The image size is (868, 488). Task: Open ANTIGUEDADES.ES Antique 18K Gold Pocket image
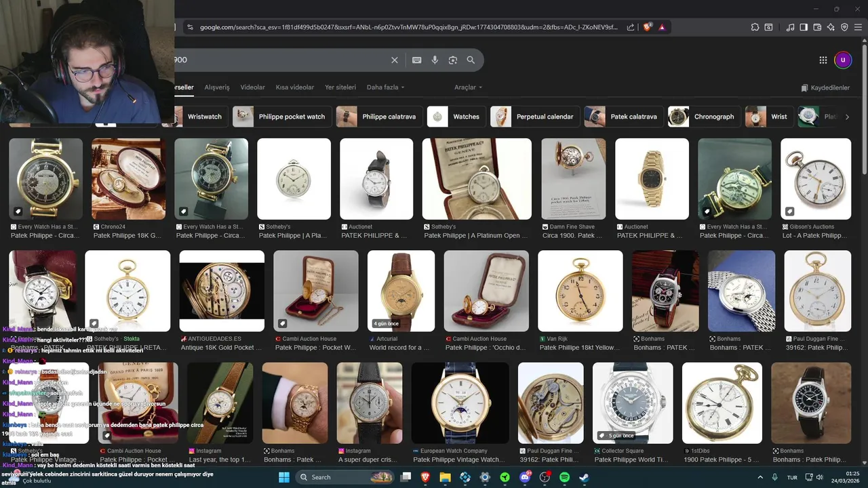(222, 291)
